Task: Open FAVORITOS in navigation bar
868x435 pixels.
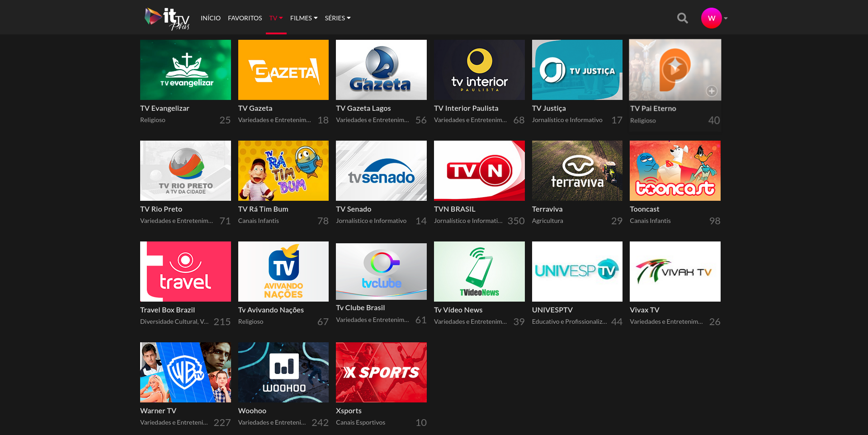Action: point(245,18)
